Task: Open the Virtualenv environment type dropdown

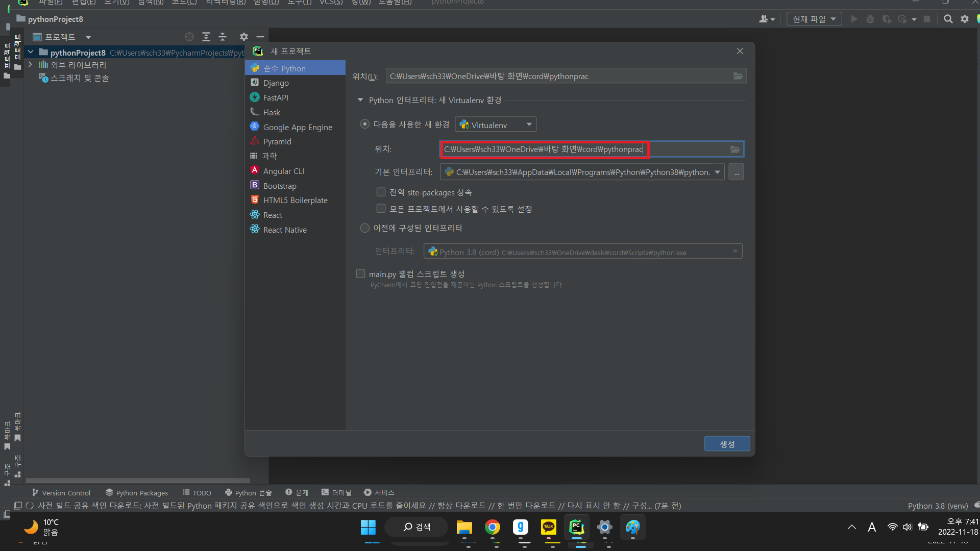Action: 496,124
